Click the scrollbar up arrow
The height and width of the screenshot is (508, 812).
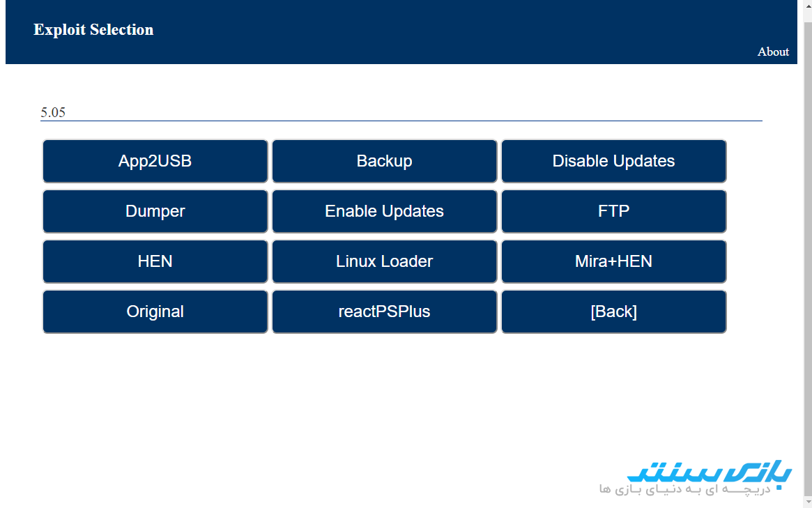tap(807, 6)
